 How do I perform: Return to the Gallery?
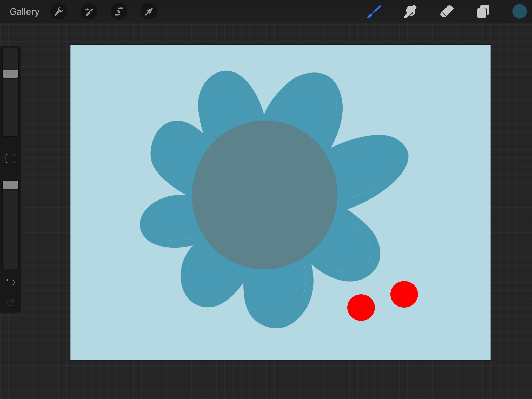pos(25,12)
